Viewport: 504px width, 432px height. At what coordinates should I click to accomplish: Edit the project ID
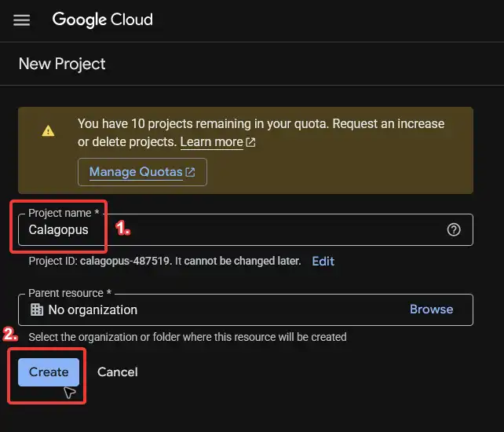point(323,261)
